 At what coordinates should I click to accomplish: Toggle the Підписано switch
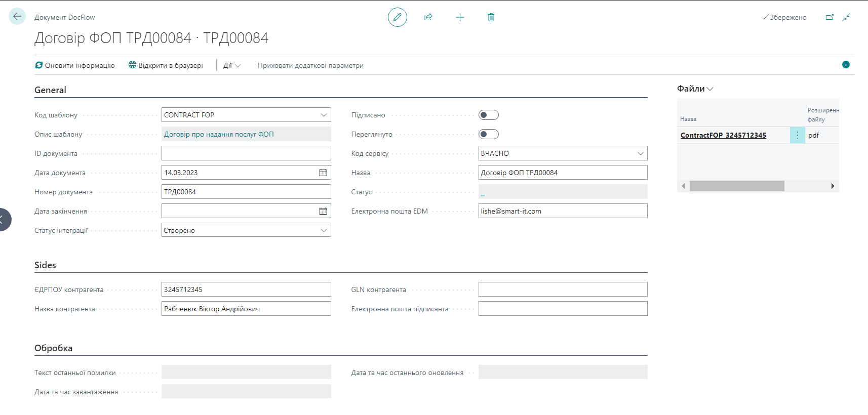click(488, 115)
